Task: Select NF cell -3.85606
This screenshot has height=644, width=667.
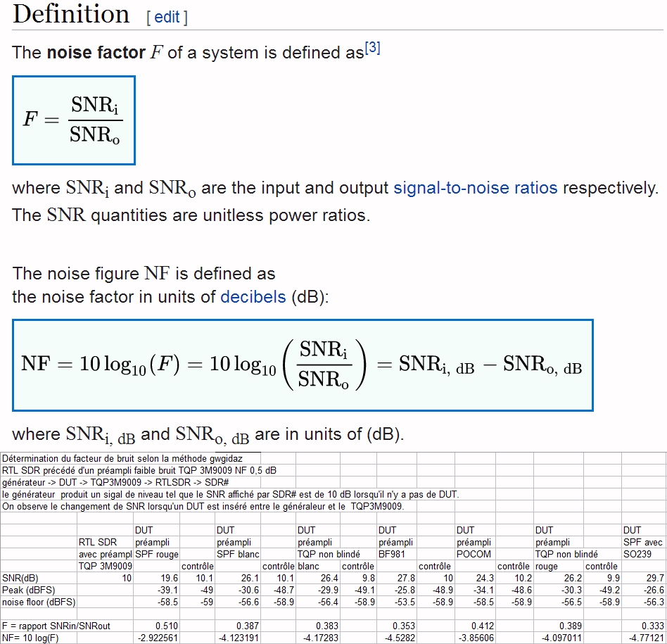Action: pyautogui.click(x=476, y=638)
